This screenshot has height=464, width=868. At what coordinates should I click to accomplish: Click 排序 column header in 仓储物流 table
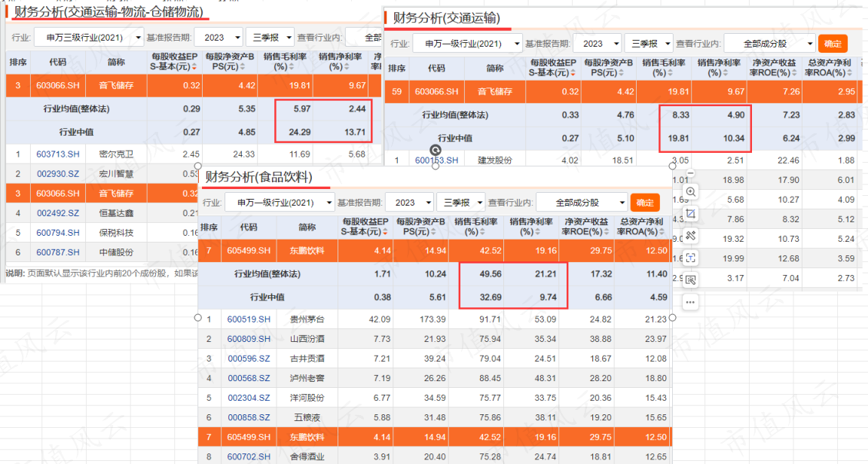tap(18, 62)
